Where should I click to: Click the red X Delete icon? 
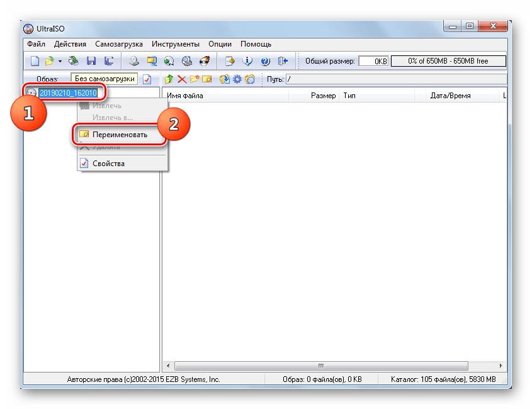pyautogui.click(x=182, y=79)
